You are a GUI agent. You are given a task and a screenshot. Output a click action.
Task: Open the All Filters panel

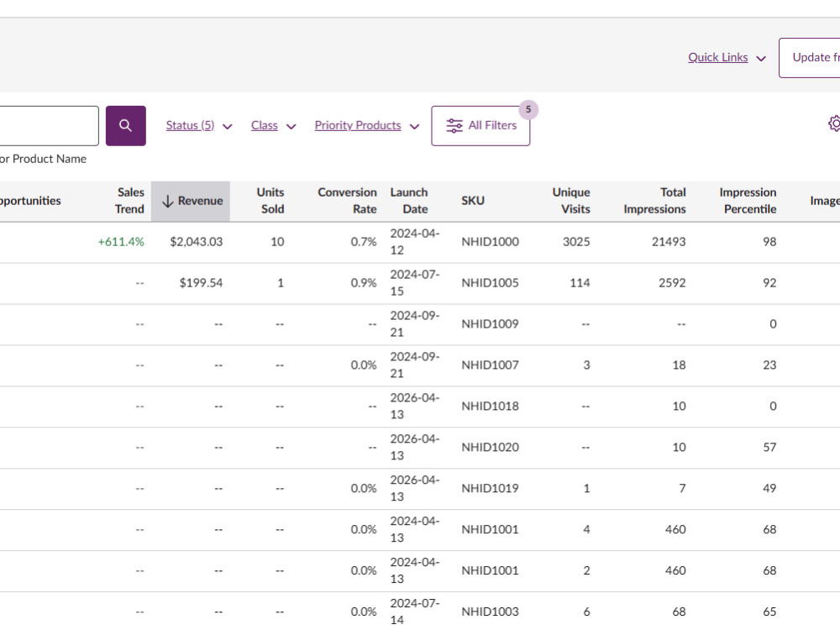click(480, 125)
